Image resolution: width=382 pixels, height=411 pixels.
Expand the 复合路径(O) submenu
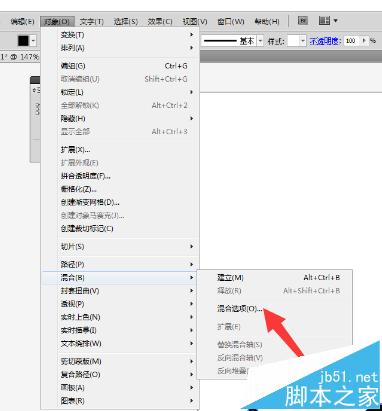[x=120, y=375]
